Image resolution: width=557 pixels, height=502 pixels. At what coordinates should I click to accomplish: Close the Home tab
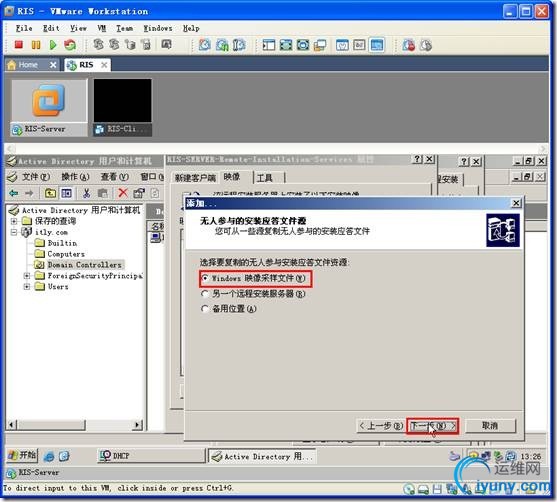click(x=53, y=65)
